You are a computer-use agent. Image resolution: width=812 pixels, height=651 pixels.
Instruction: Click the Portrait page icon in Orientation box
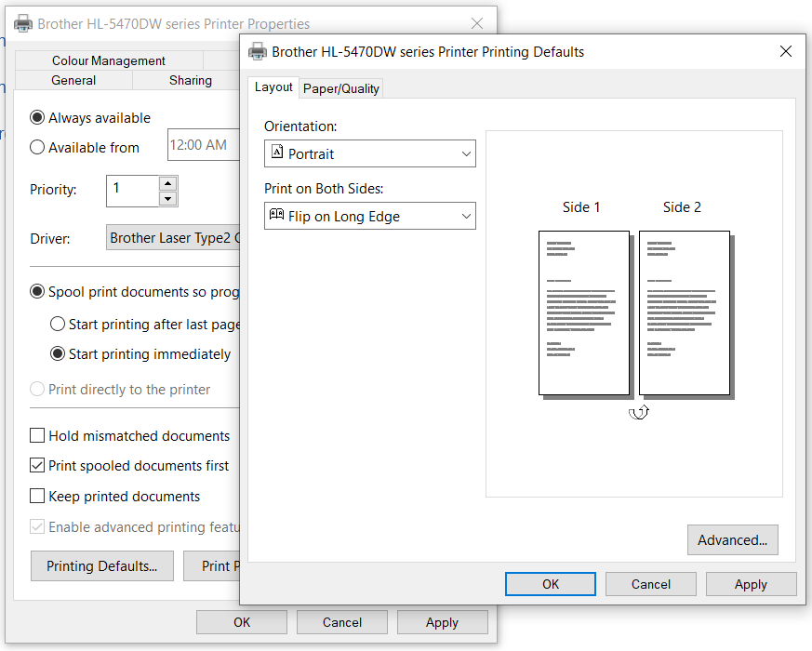(x=277, y=153)
